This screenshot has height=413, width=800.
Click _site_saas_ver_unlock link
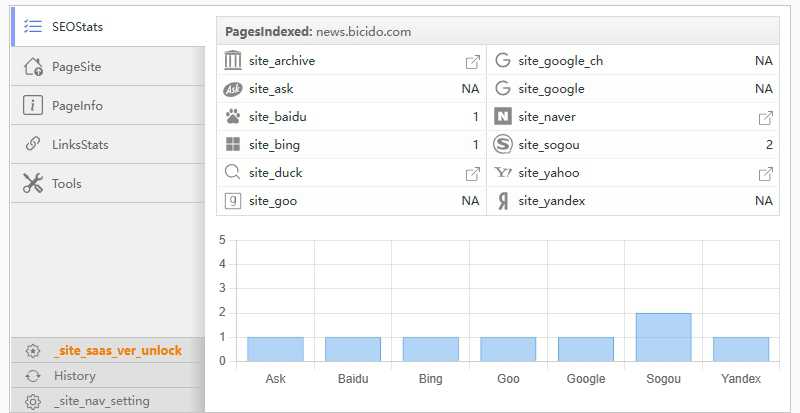point(117,351)
